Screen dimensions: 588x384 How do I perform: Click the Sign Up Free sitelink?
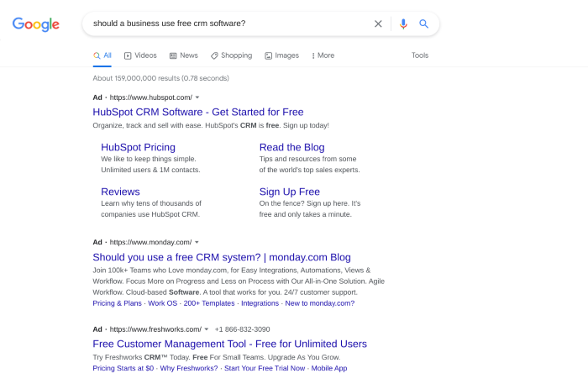pos(290,192)
